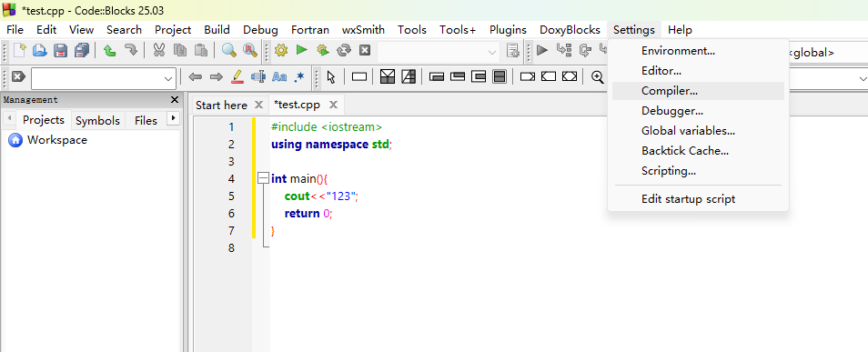868x352 pixels.
Task: Click the Undo arrow icon
Action: (109, 50)
